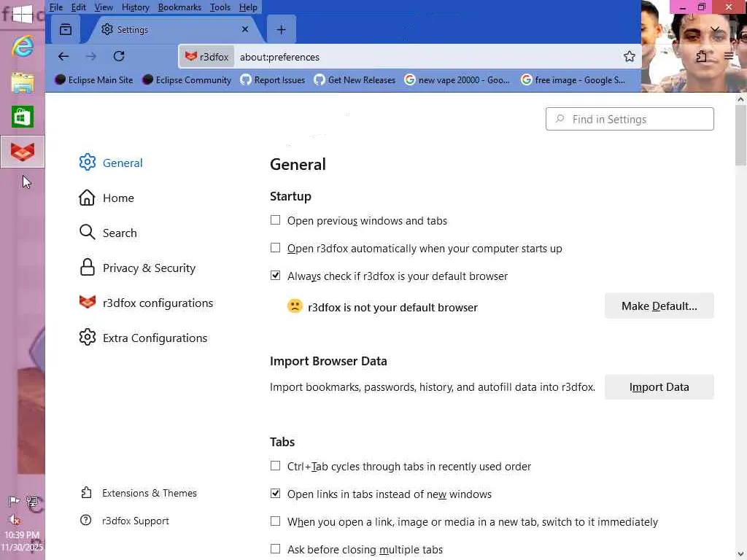Viewport: 747px width, 560px height.
Task: Uncheck Always check if r3dfox is default
Action: click(275, 276)
